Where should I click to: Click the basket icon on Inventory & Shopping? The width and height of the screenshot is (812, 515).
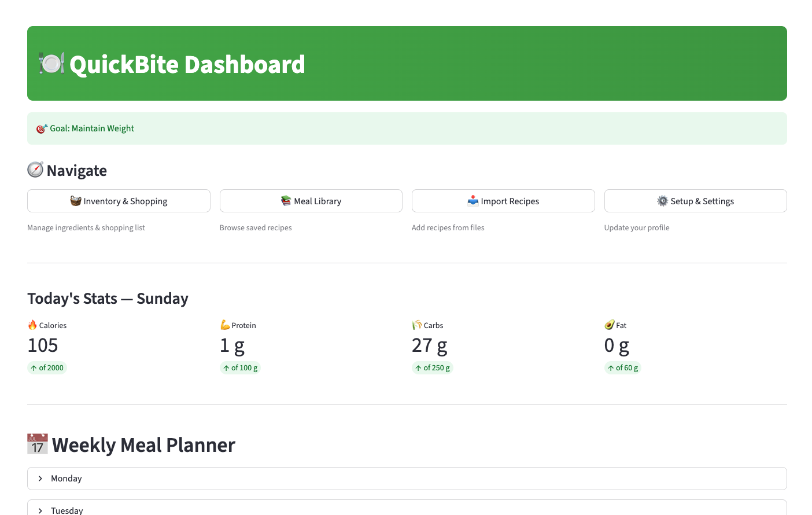coord(76,201)
